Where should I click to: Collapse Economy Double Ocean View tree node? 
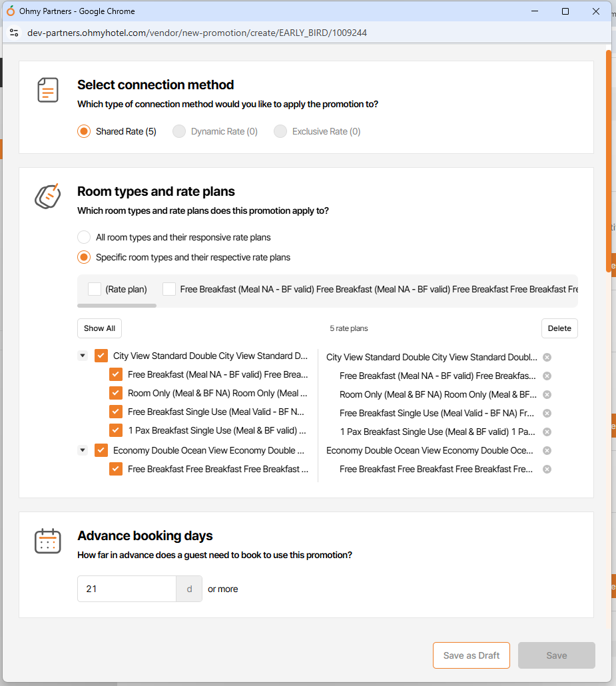(x=83, y=450)
